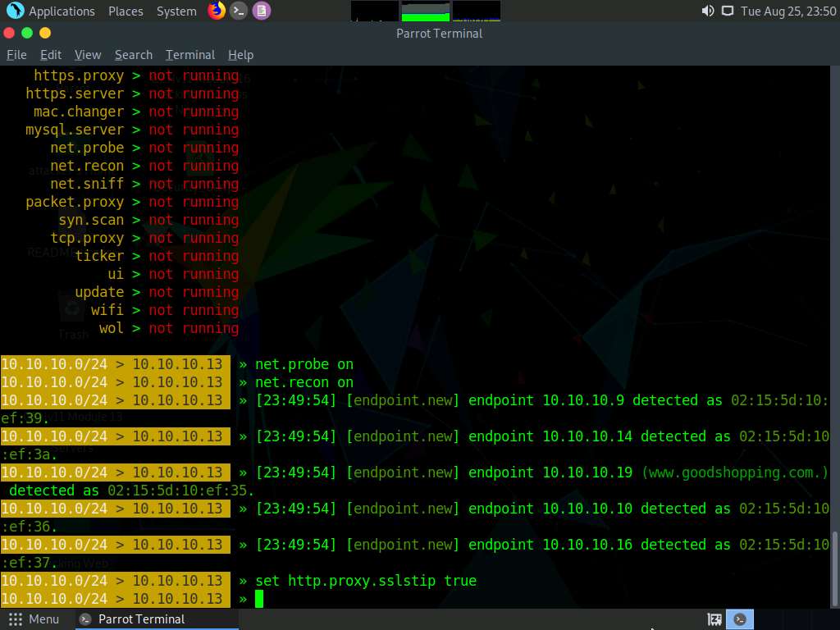This screenshot has width=840, height=630.
Task: Open the View menu
Action: (x=88, y=55)
